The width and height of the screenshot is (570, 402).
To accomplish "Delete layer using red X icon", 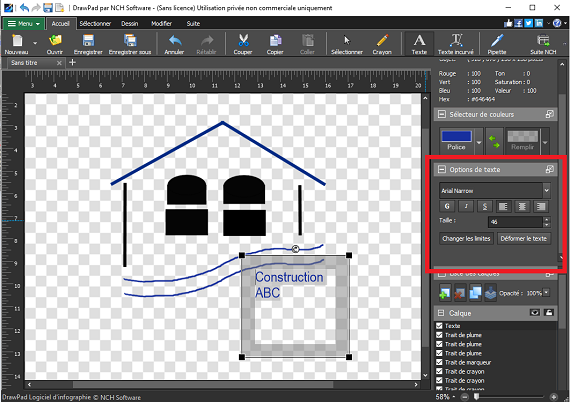I will click(x=459, y=293).
